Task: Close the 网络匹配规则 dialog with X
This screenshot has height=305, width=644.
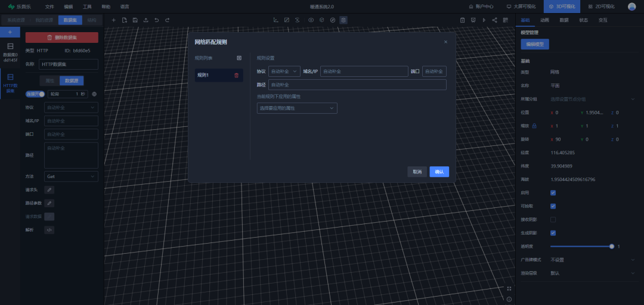Action: coord(445,42)
